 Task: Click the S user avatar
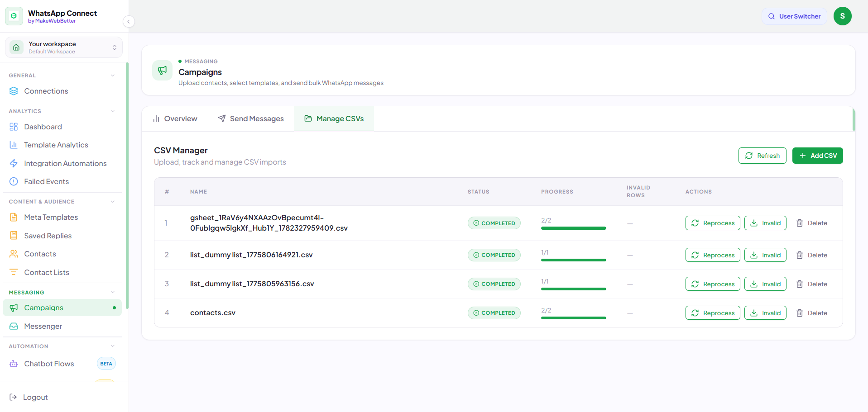[x=843, y=16]
